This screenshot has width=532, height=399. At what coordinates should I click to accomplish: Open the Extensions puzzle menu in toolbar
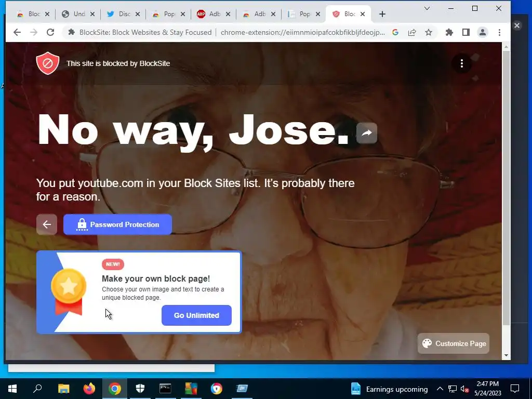click(449, 32)
